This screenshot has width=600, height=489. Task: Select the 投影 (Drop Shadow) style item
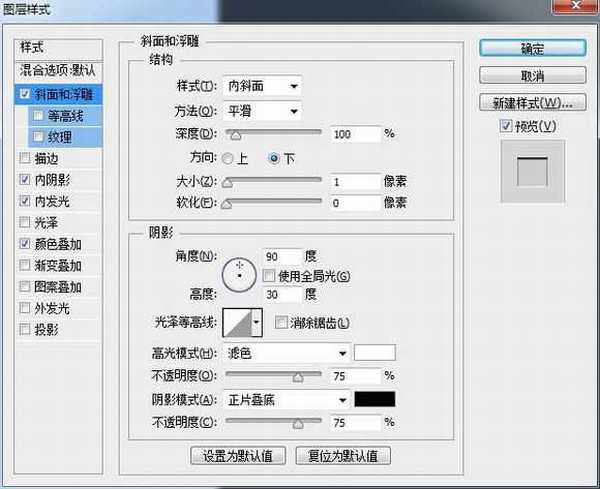(46, 330)
